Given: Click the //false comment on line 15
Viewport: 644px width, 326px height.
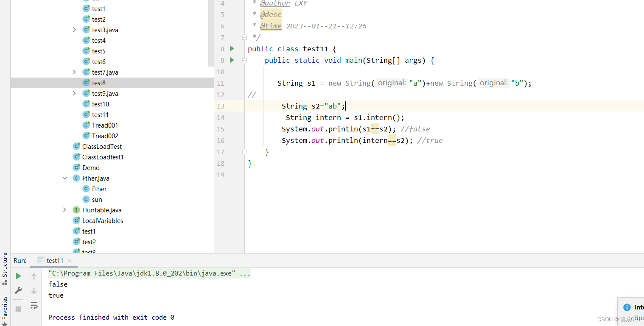Looking at the screenshot, I should (415, 129).
